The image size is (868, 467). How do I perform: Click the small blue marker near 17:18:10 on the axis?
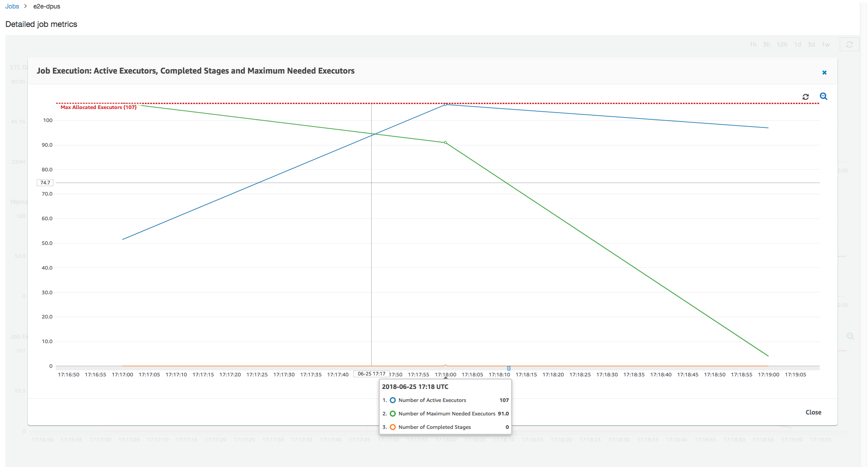click(508, 368)
